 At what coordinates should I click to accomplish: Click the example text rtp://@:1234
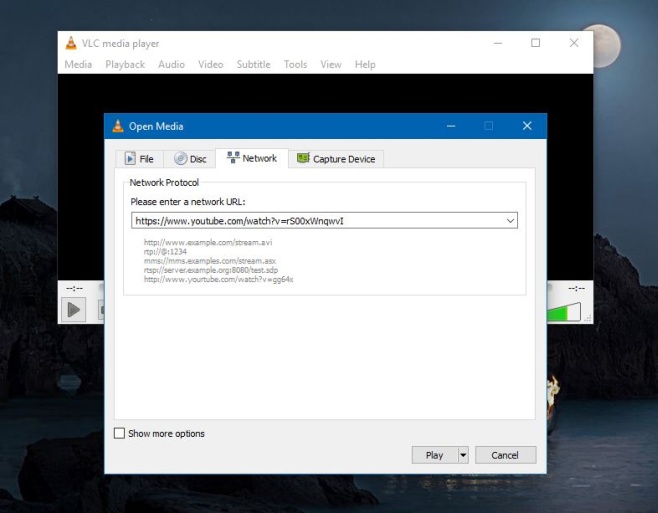pos(165,251)
